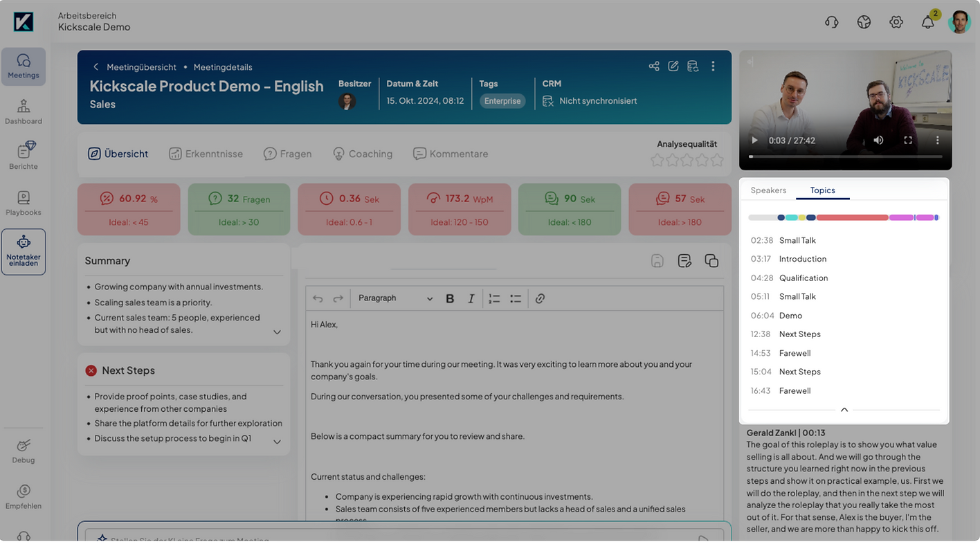Mute the video volume

tap(878, 141)
